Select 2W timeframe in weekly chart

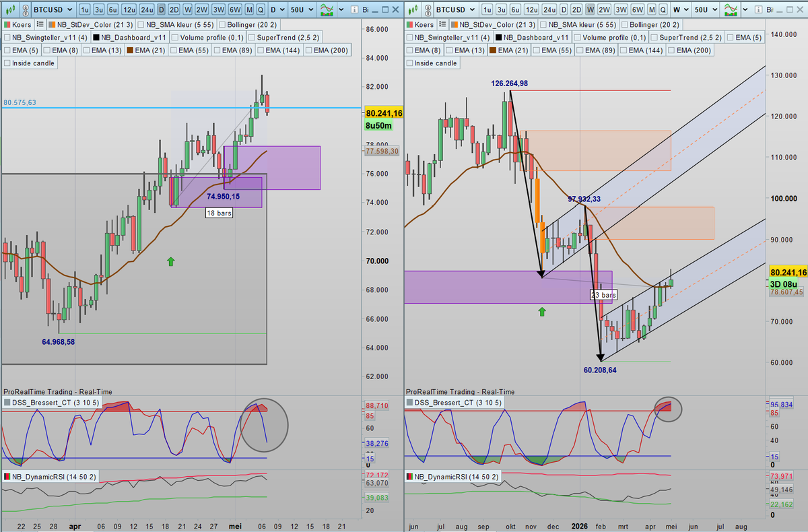[605, 10]
